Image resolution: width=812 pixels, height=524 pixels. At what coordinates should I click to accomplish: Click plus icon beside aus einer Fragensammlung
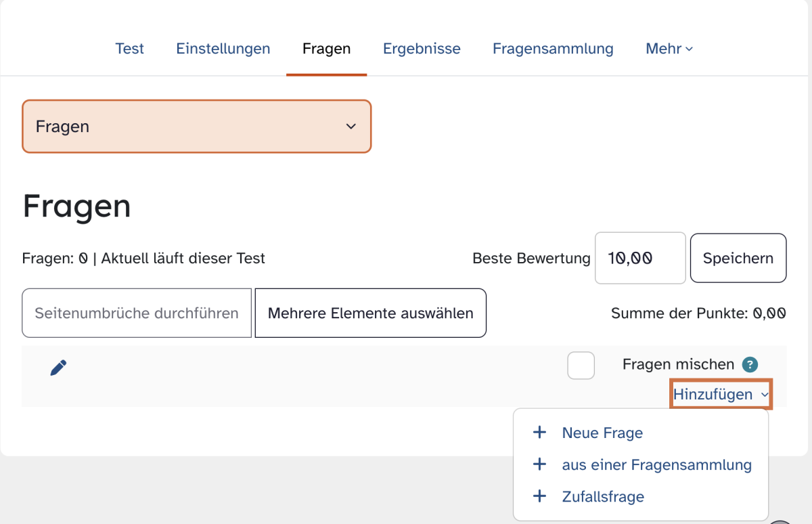(539, 464)
